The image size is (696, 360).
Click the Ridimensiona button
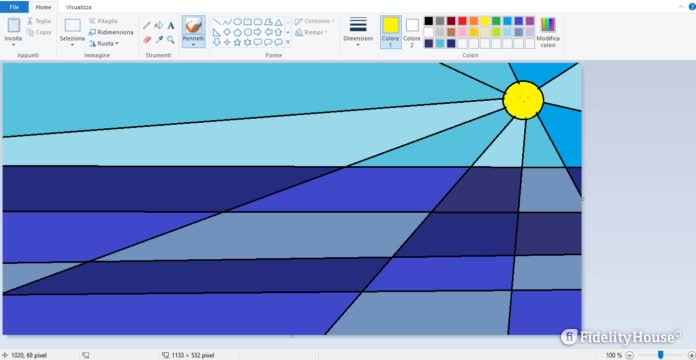[111, 32]
